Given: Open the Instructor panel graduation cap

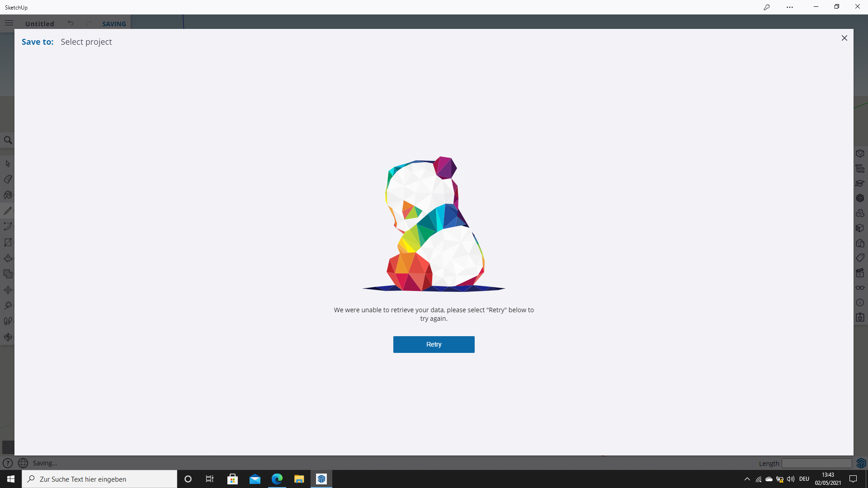Looking at the screenshot, I should [860, 183].
